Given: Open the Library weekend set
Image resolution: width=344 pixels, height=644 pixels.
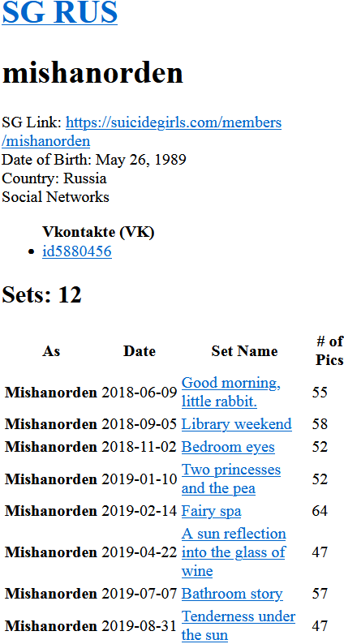Looking at the screenshot, I should click(237, 424).
